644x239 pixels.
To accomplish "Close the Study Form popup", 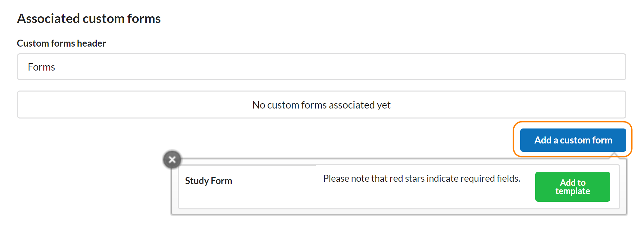I will 172,160.
